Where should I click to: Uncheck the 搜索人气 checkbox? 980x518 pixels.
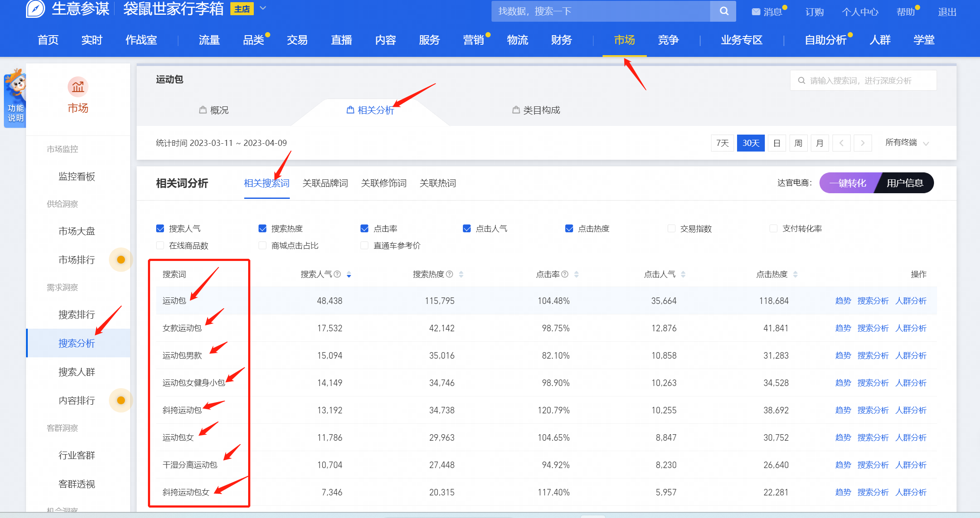[x=160, y=228]
